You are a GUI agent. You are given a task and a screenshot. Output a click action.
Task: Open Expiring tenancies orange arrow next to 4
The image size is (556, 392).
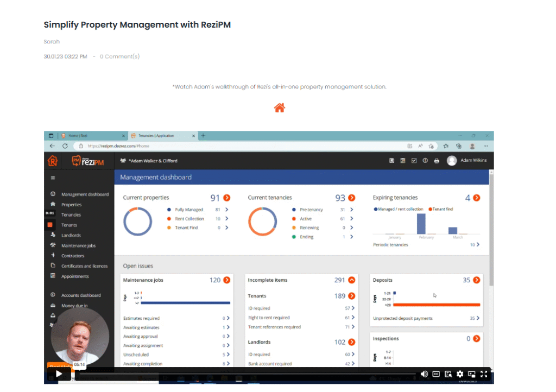(x=477, y=198)
